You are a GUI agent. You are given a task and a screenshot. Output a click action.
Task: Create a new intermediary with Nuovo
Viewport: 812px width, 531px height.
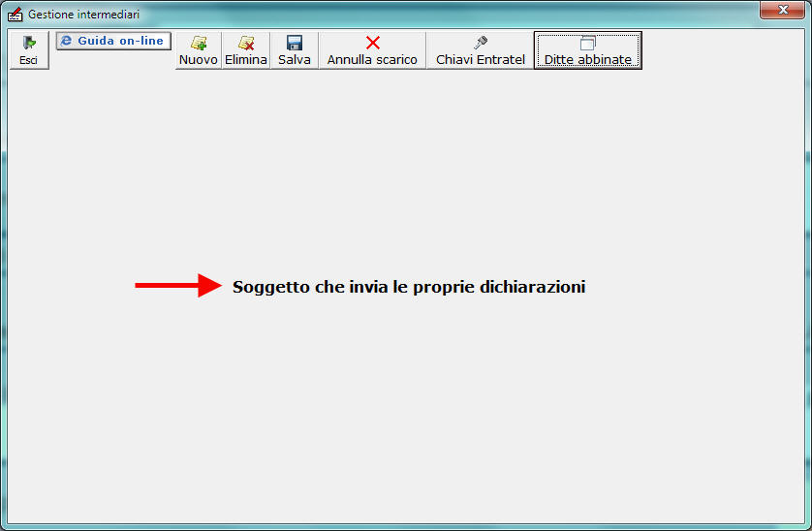click(199, 50)
